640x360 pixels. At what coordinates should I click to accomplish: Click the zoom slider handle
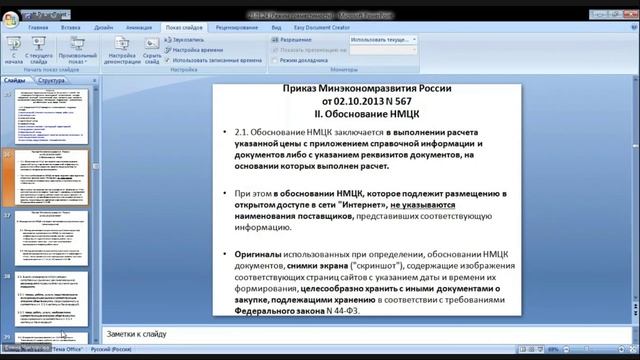click(x=586, y=349)
